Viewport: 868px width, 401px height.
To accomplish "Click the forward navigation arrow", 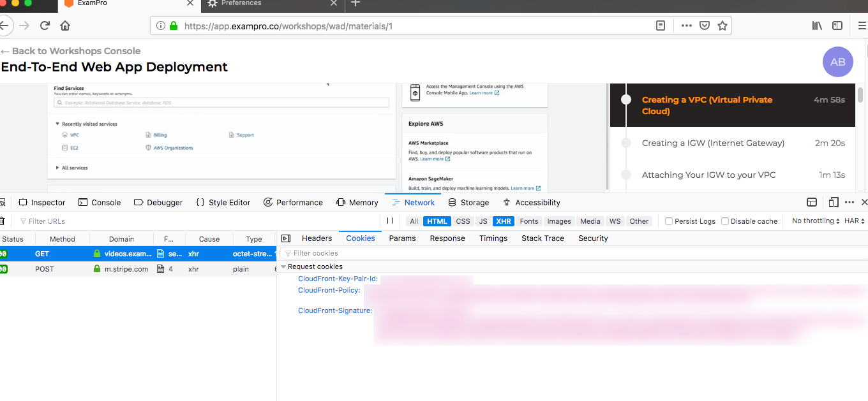I will [x=24, y=26].
